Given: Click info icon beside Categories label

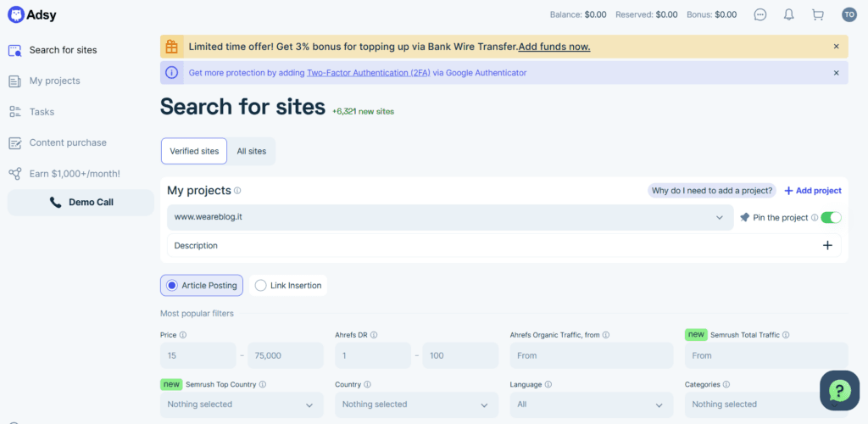Looking at the screenshot, I should (726, 384).
